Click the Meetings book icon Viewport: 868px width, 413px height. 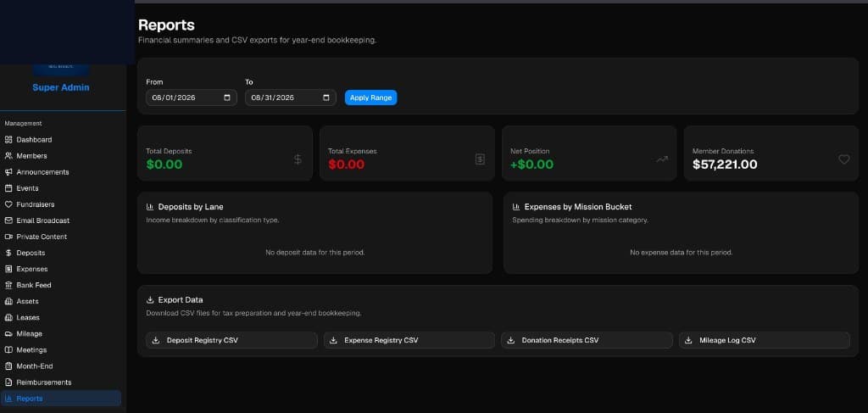point(8,350)
